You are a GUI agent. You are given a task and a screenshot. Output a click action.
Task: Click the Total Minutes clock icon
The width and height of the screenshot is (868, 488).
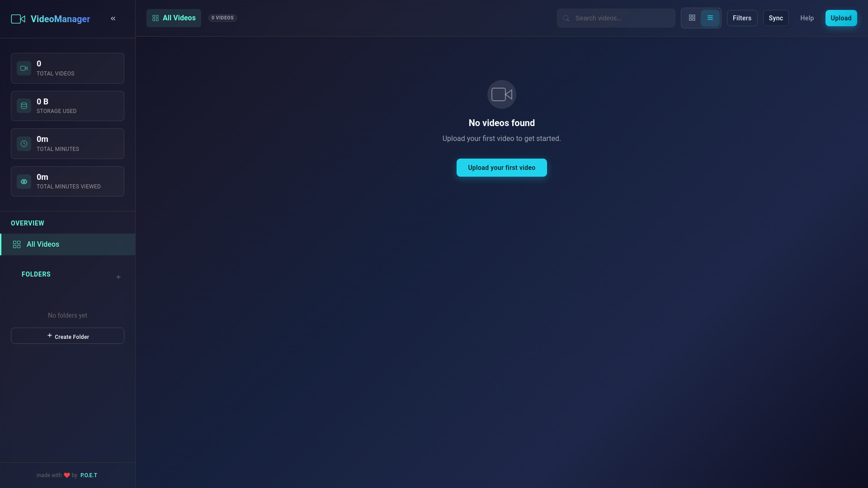(x=24, y=144)
